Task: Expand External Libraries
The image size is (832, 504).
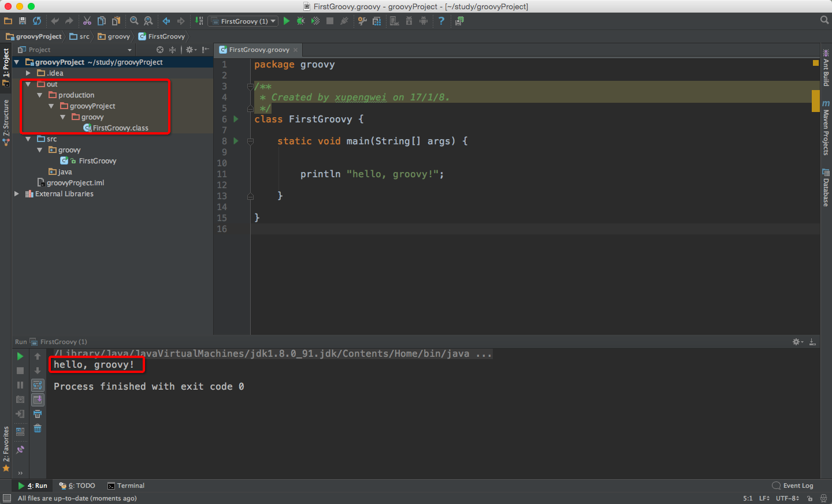Action: click(17, 194)
